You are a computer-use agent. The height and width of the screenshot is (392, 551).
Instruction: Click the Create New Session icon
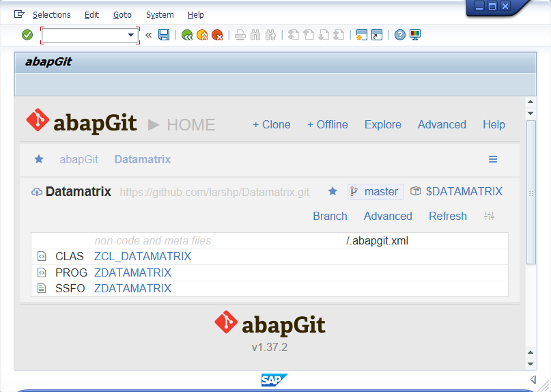pyautogui.click(x=362, y=35)
